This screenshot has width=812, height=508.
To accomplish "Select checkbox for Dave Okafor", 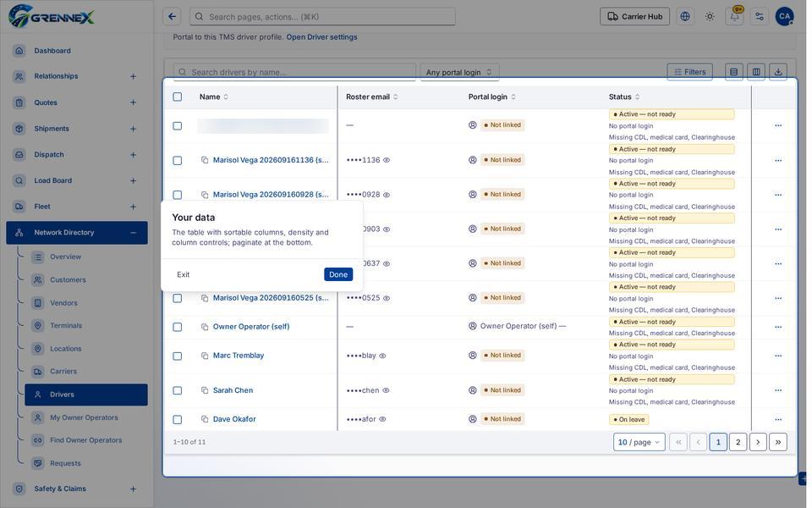I will [177, 419].
